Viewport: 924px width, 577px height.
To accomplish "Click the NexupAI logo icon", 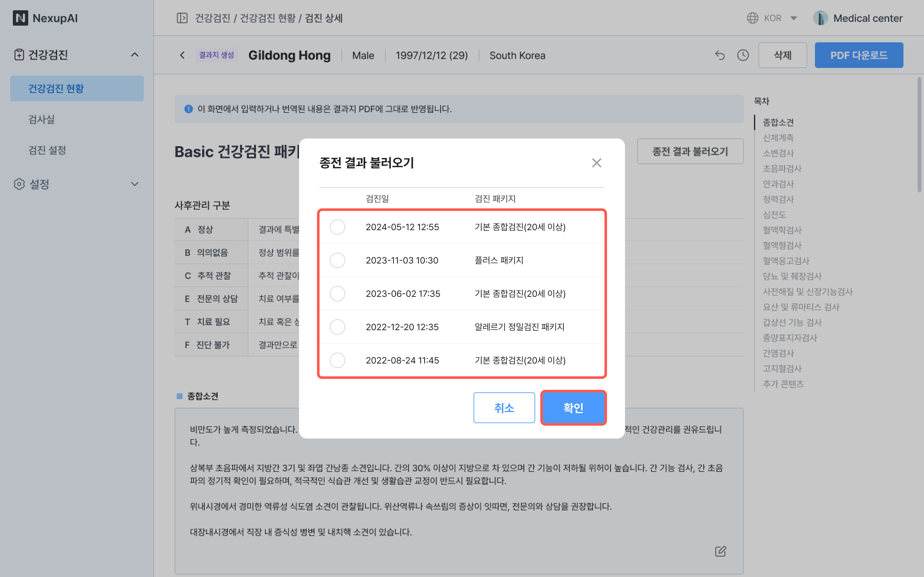I will tap(20, 18).
